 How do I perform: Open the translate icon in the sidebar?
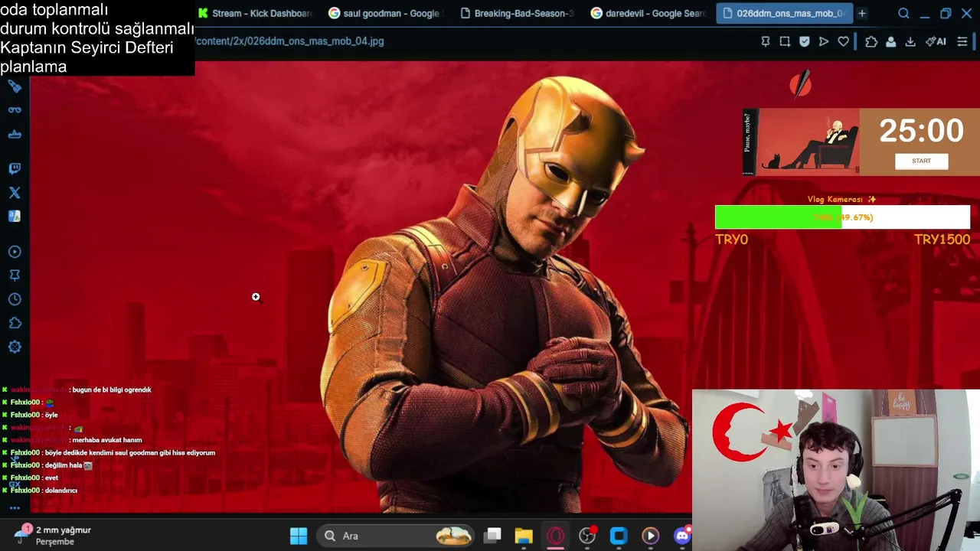click(x=15, y=217)
